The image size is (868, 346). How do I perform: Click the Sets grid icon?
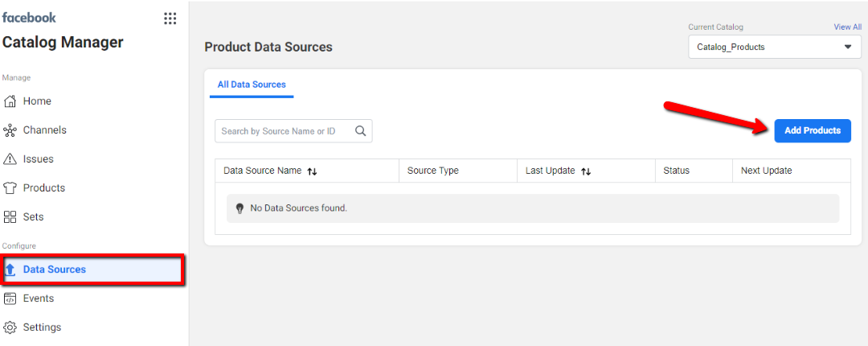[10, 217]
